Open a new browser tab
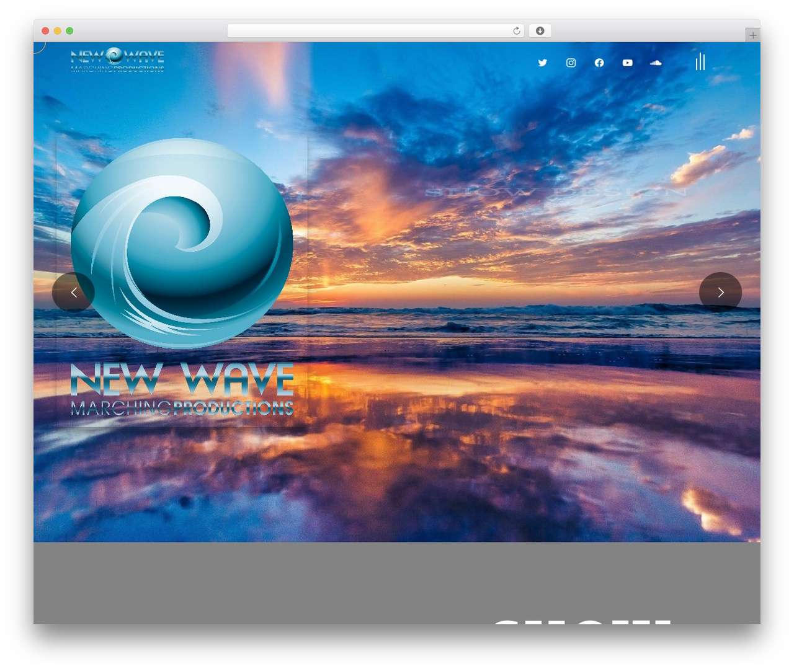The width and height of the screenshot is (794, 672). click(x=752, y=35)
